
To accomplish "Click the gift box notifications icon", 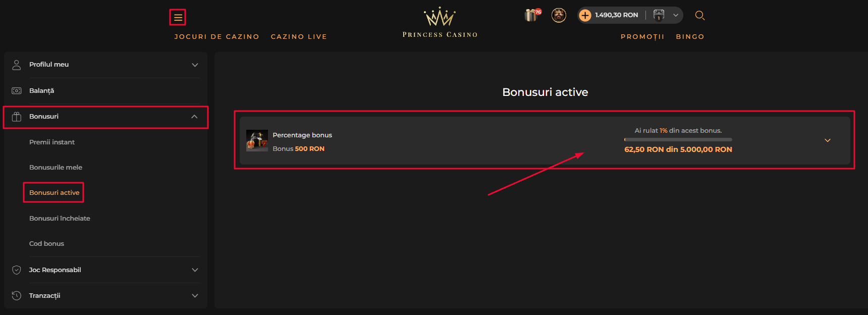I will coord(532,15).
